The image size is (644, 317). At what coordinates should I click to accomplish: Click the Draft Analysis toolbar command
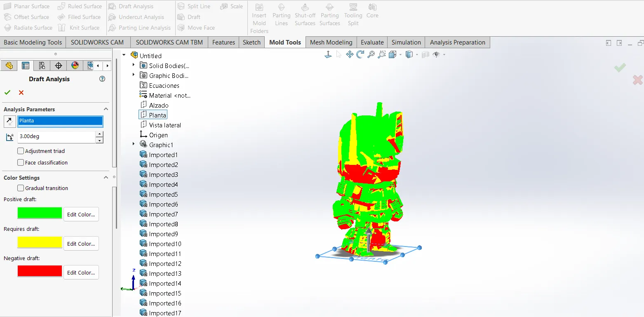131,6
